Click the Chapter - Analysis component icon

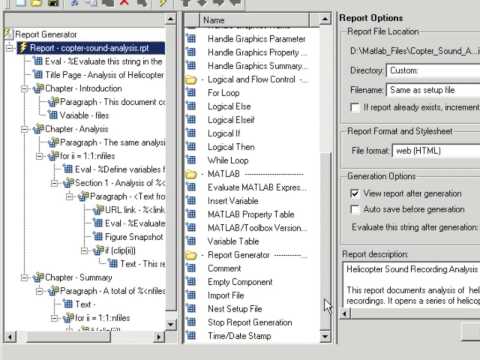click(x=38, y=129)
